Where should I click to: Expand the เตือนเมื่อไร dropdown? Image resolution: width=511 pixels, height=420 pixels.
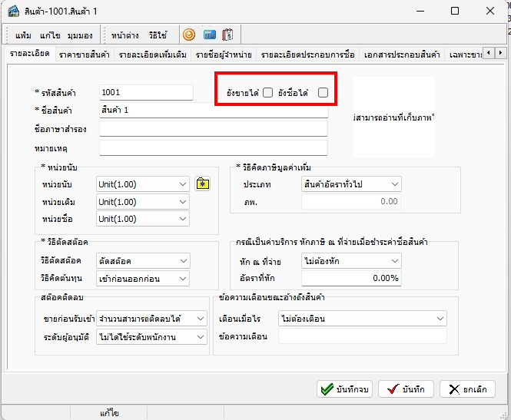pos(363,318)
